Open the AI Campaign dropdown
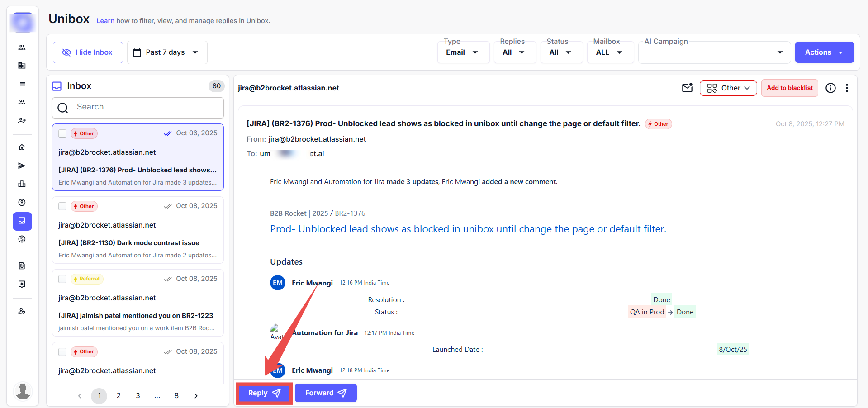The height and width of the screenshot is (408, 868). pyautogui.click(x=714, y=52)
